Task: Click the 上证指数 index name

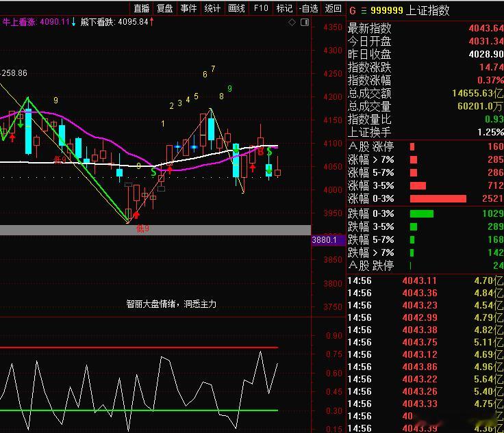Action: click(x=428, y=10)
